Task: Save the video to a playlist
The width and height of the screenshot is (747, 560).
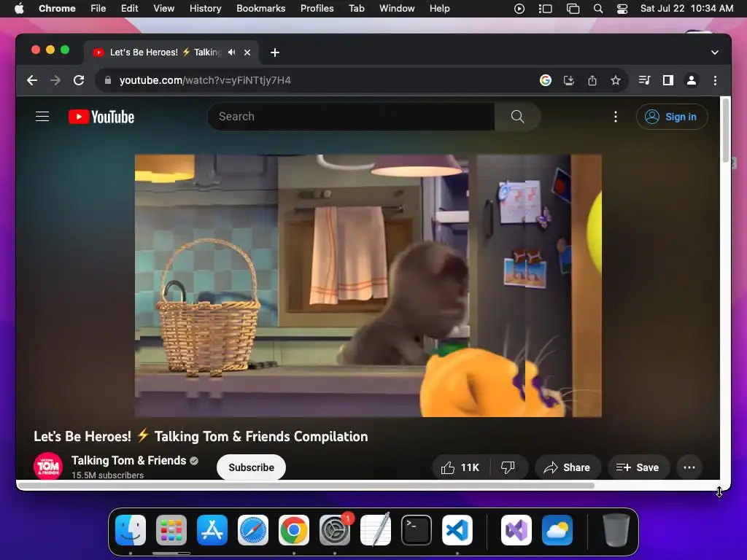Action: coord(638,467)
